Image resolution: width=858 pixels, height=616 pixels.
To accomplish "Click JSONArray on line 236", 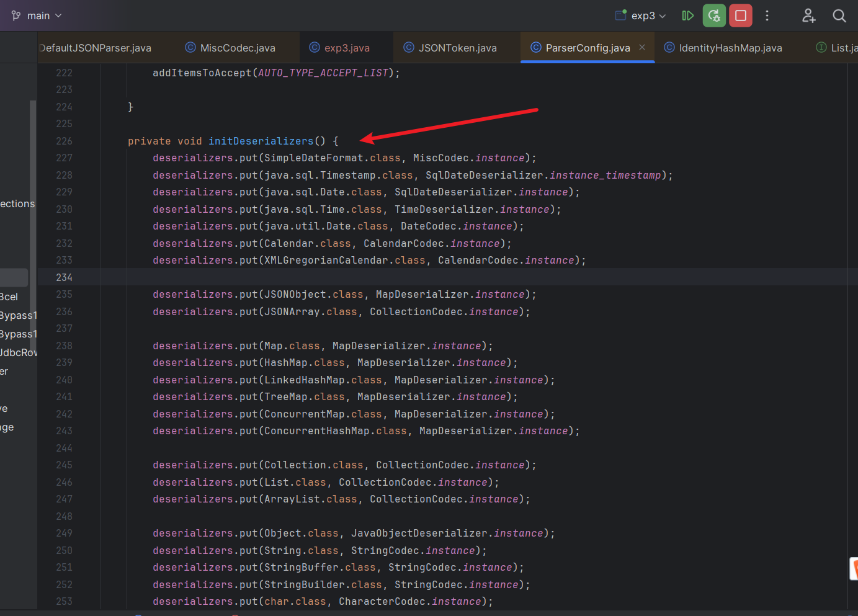I will [x=292, y=312].
